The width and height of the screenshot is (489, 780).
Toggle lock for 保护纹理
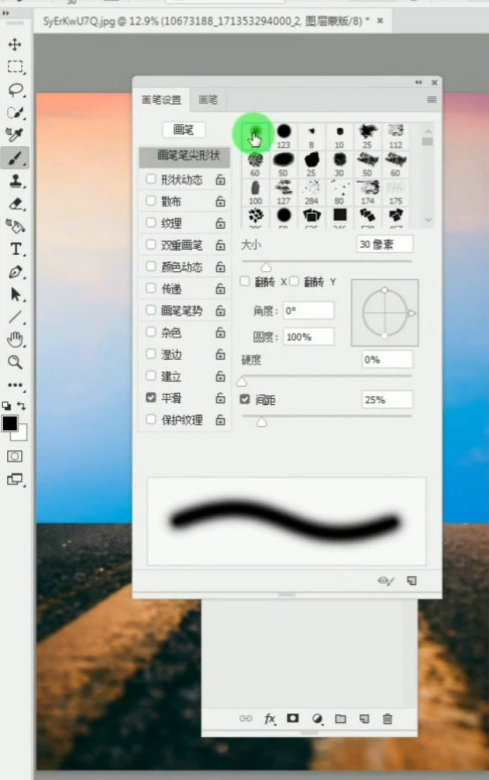(220, 420)
